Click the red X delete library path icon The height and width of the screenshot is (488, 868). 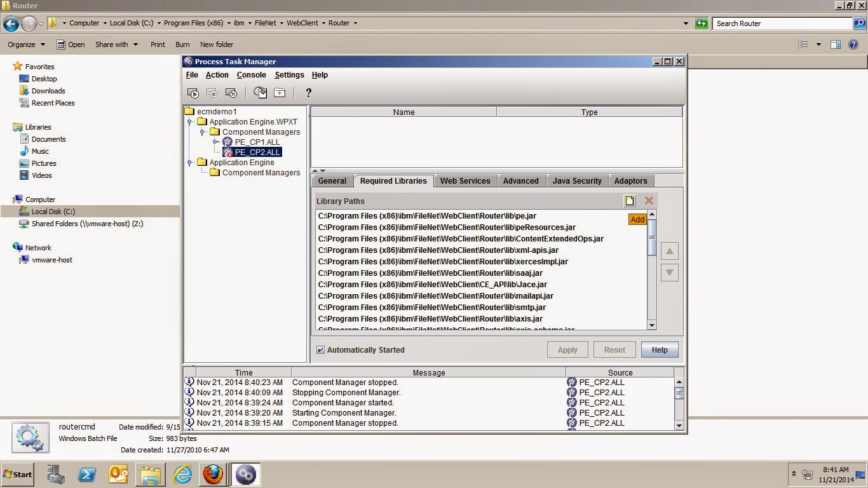click(648, 200)
